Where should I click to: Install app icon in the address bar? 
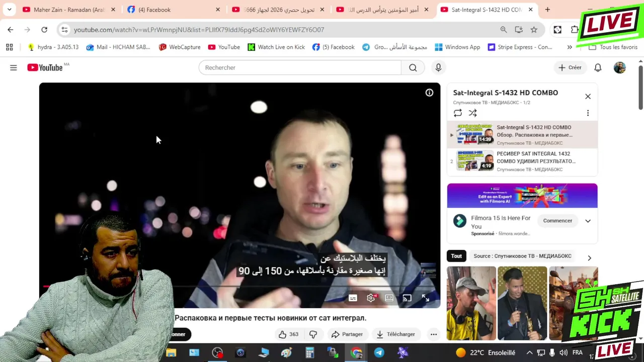pos(519,30)
